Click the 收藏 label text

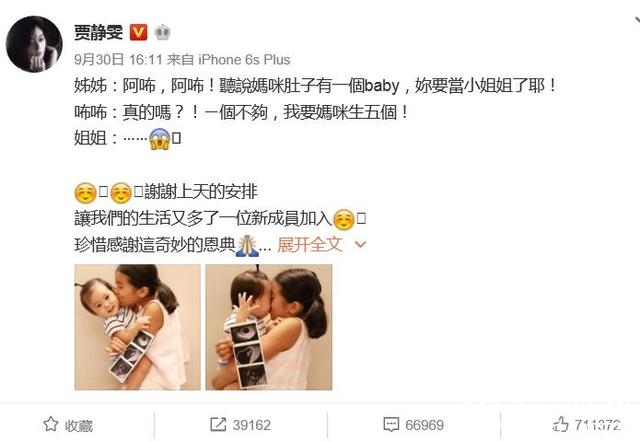79,426
